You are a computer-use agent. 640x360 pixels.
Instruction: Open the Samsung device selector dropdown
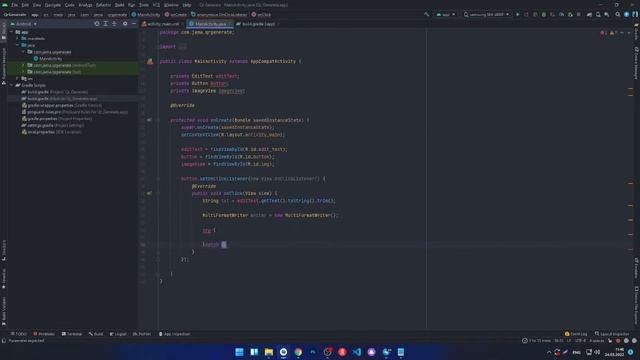[486, 14]
